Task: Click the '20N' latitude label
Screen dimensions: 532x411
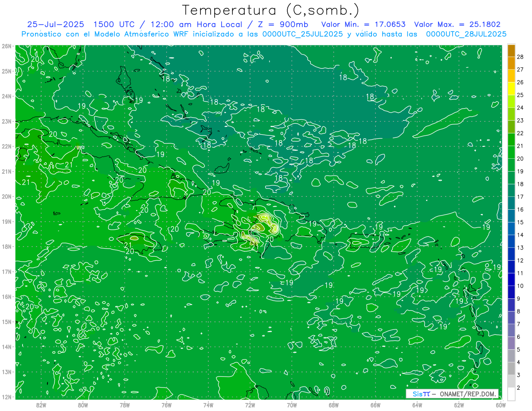Action: 7,196
